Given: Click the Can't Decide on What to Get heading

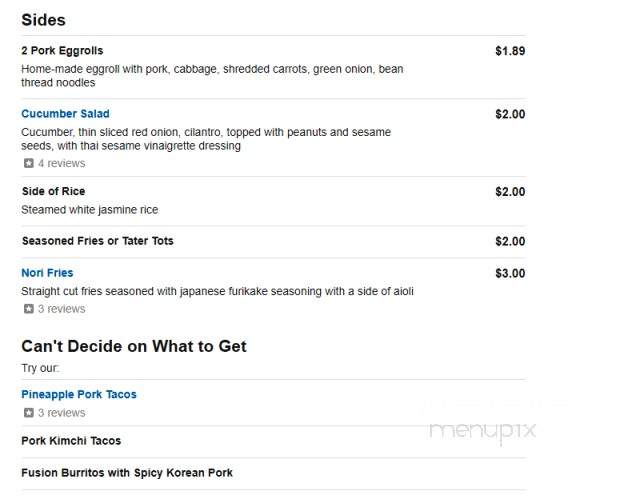Looking at the screenshot, I should (134, 346).
